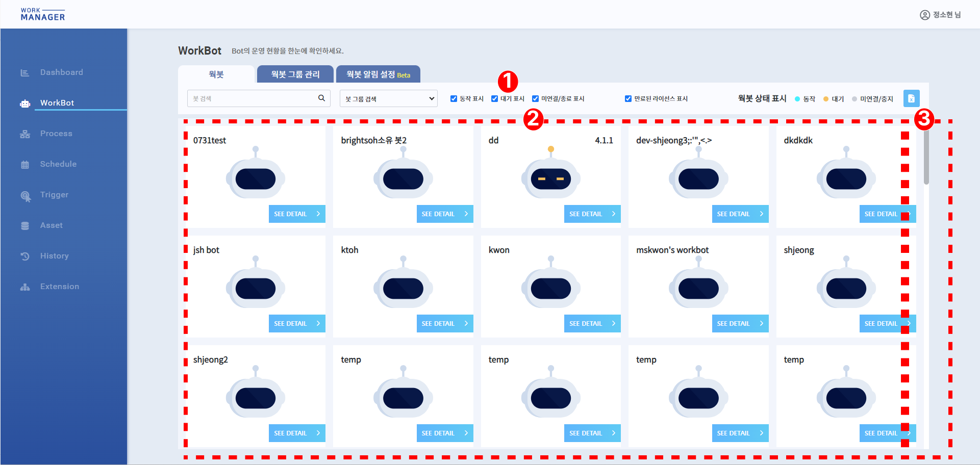The height and width of the screenshot is (465, 980).
Task: Click SEE DETAIL for kwon bot
Action: click(x=592, y=323)
